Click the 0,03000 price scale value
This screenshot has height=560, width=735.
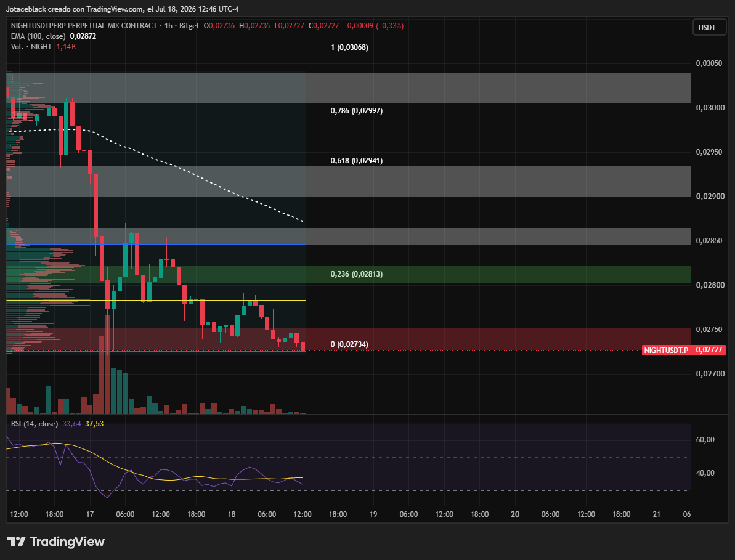pyautogui.click(x=710, y=108)
